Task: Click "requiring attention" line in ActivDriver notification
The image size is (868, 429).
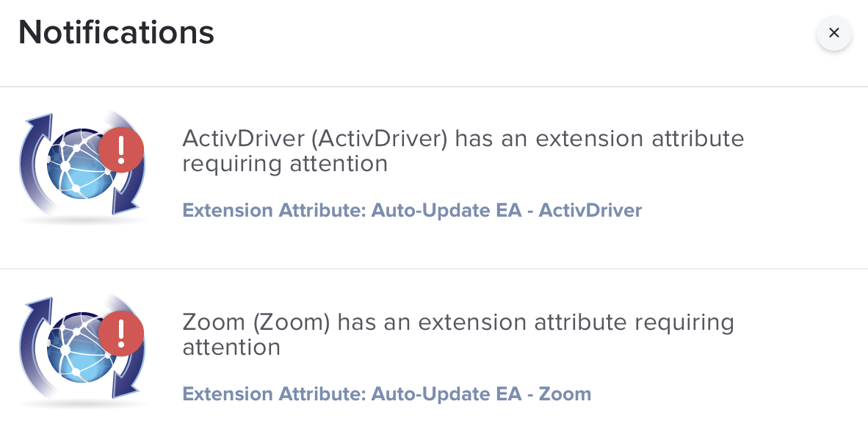Action: coord(285,164)
